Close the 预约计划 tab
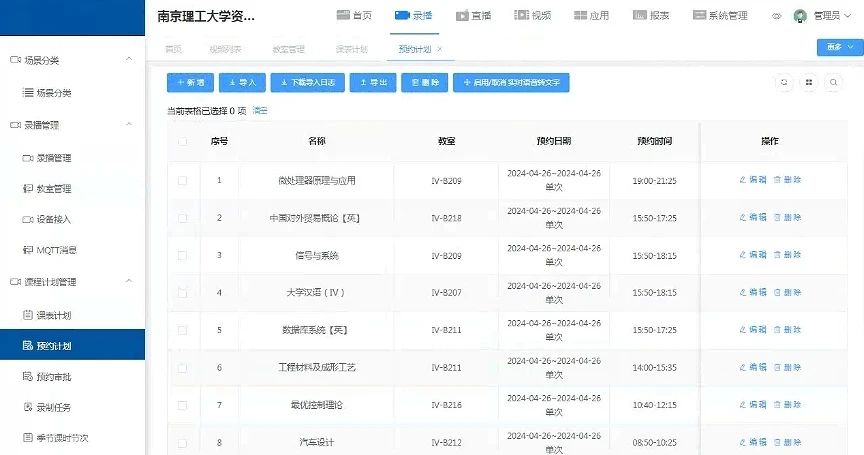This screenshot has width=864, height=455. [x=440, y=49]
